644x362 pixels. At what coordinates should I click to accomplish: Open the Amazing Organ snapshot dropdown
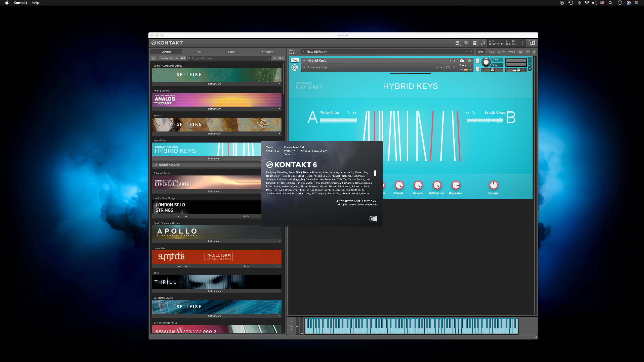(x=304, y=67)
